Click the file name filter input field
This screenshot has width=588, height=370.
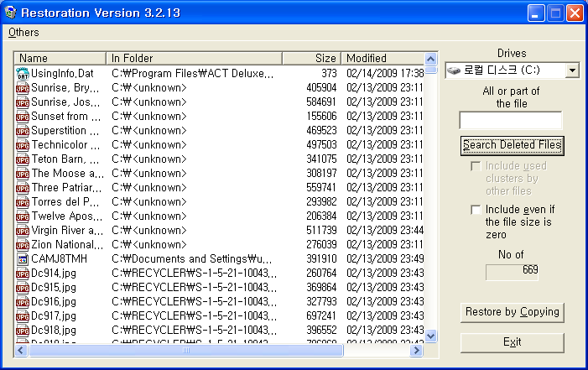(x=511, y=121)
